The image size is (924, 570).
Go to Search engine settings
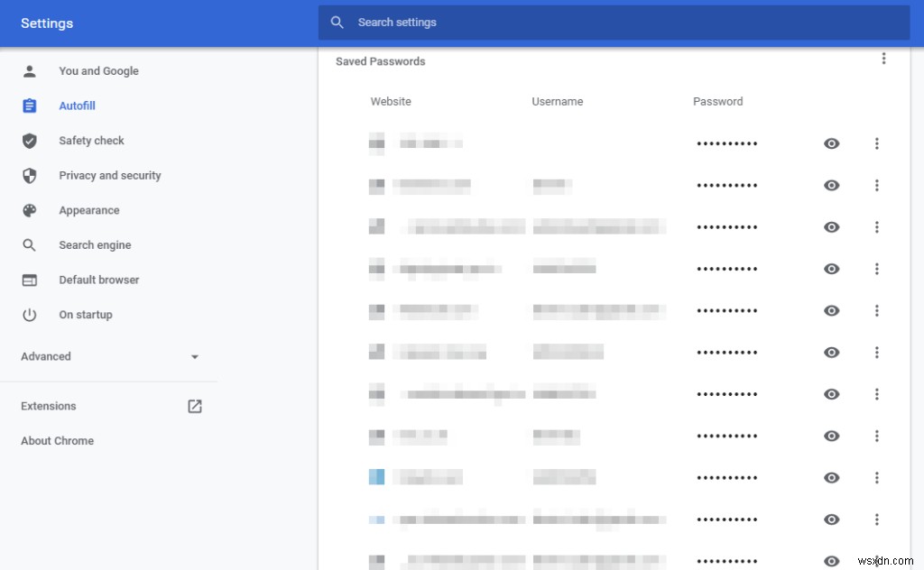[95, 245]
